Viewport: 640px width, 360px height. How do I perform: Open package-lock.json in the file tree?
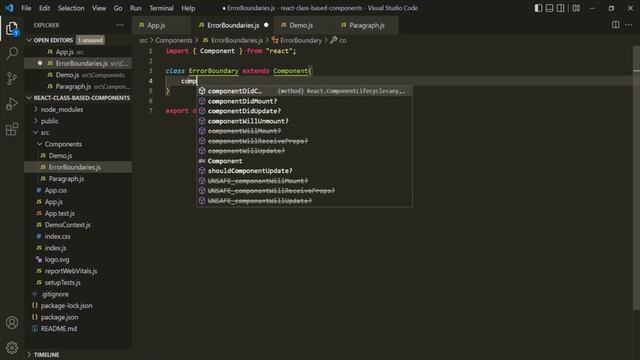(78, 305)
